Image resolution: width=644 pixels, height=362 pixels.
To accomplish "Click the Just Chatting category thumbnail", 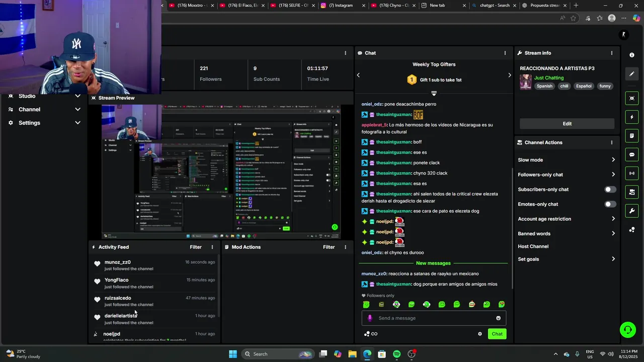I will click(x=526, y=82).
